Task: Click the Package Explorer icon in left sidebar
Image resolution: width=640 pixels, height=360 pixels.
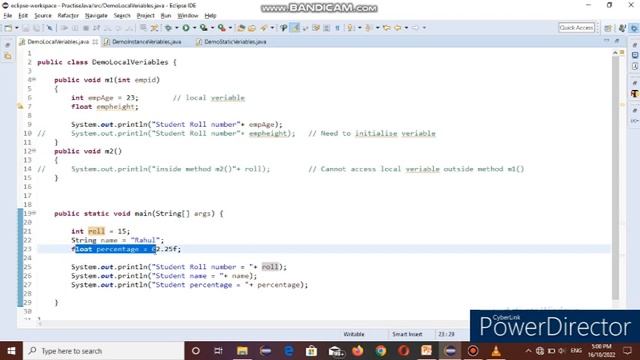Action: [8, 56]
